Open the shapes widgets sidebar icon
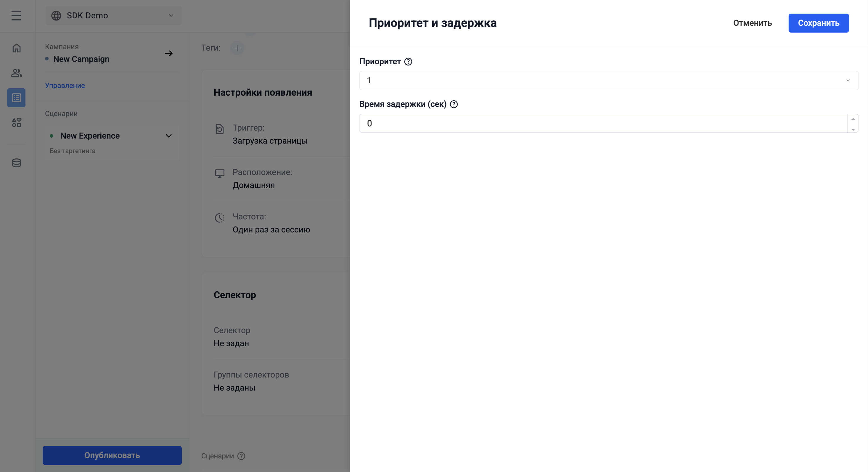868x472 pixels. pyautogui.click(x=16, y=122)
